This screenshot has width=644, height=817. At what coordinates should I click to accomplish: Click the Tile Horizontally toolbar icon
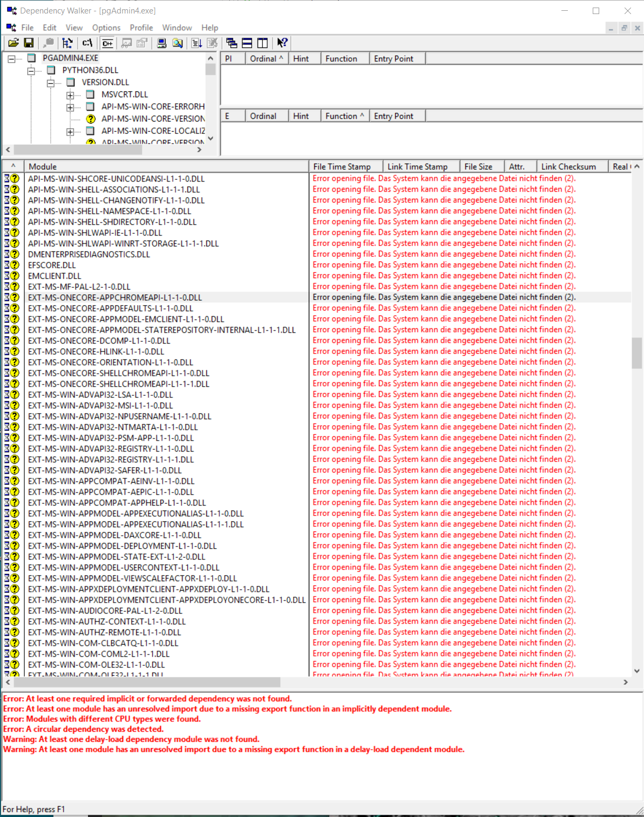point(247,43)
